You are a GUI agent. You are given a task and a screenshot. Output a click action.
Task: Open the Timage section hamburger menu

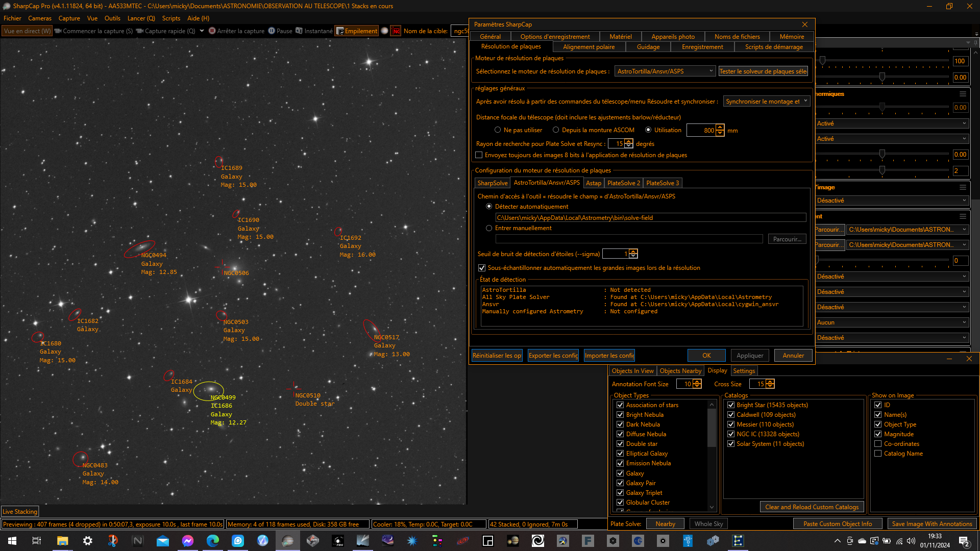963,187
